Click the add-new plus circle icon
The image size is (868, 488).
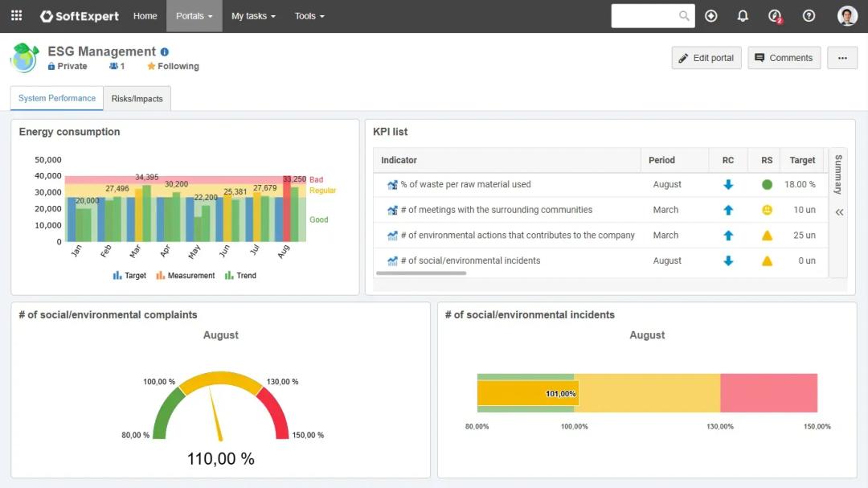[710, 16]
